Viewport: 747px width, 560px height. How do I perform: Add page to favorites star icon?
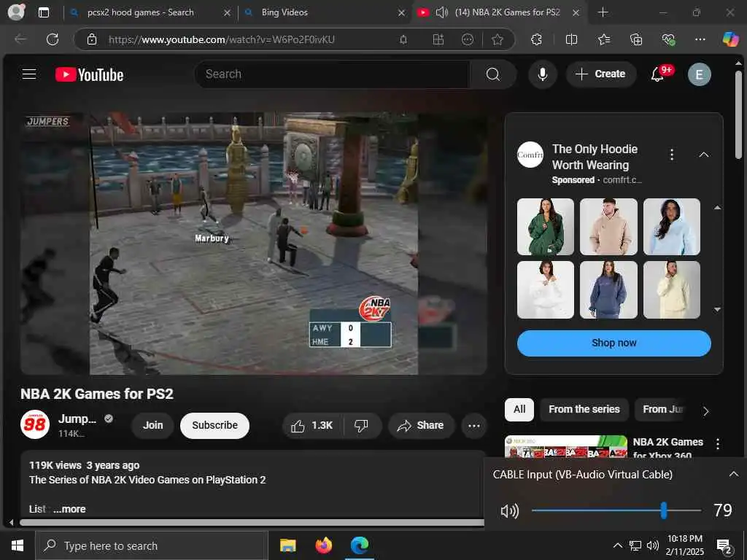(x=497, y=39)
